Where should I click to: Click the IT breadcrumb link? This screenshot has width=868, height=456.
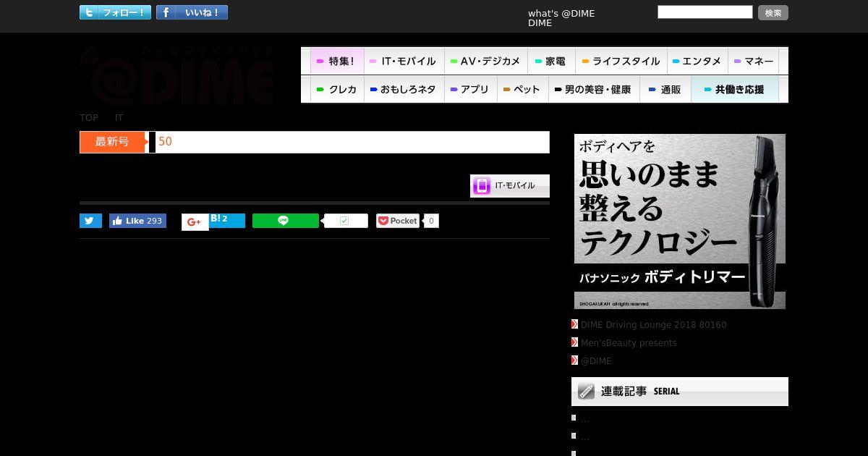[119, 117]
